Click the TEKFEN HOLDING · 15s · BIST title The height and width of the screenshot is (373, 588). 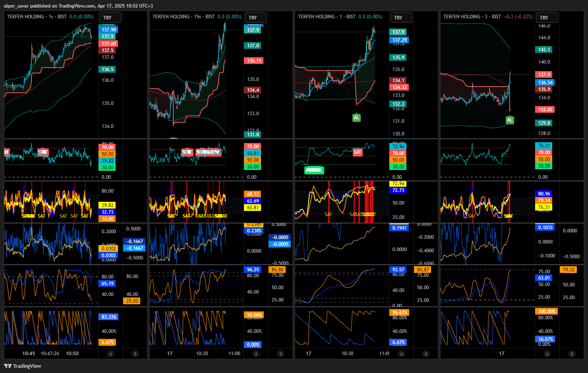click(x=184, y=17)
